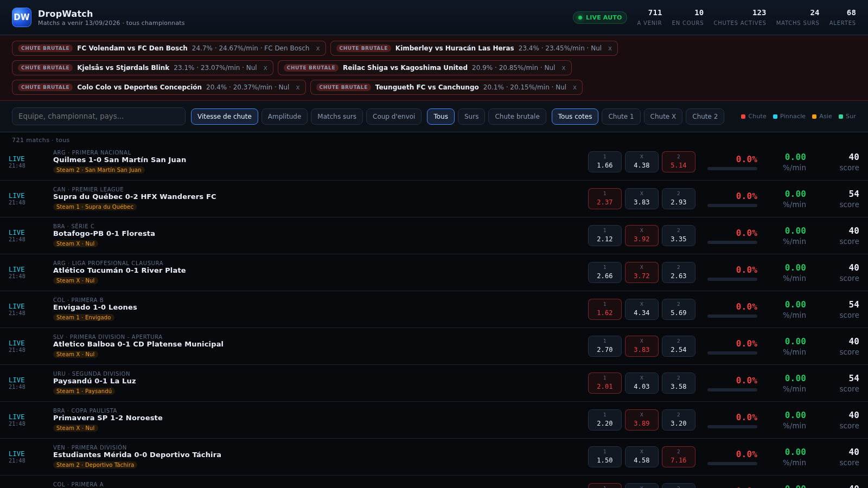Open Supra du Québec 0-2 HFX Wanderers match
The height and width of the screenshot is (488, 868).
pos(135,197)
